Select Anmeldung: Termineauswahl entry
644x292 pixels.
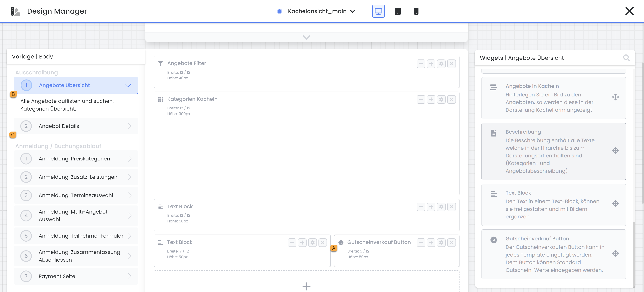click(76, 195)
